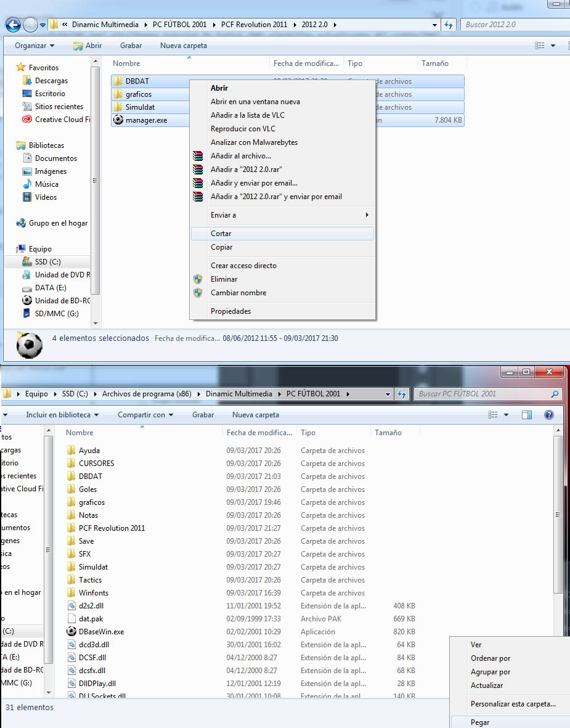Expand view options arrow in bottom window

coord(506,415)
